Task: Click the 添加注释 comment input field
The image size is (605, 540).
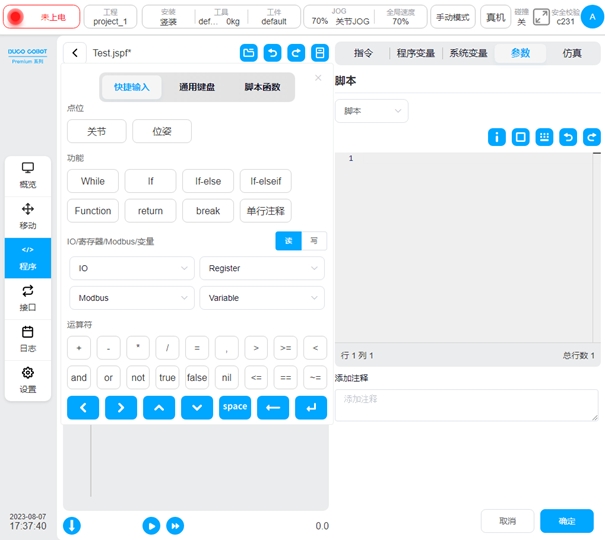Action: pos(467,404)
